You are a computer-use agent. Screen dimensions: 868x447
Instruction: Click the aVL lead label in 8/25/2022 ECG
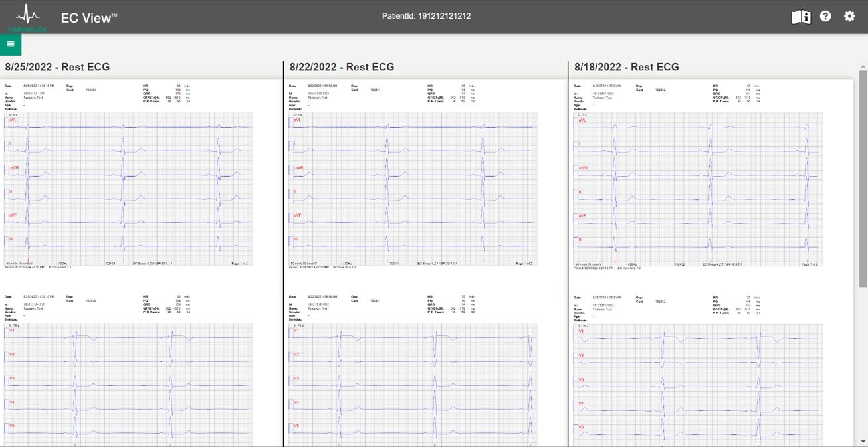(x=13, y=120)
